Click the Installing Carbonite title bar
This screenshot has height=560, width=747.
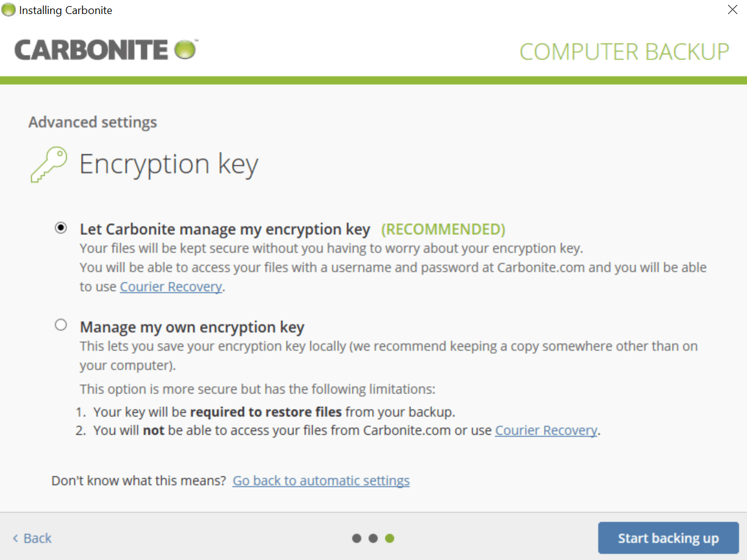[65, 10]
